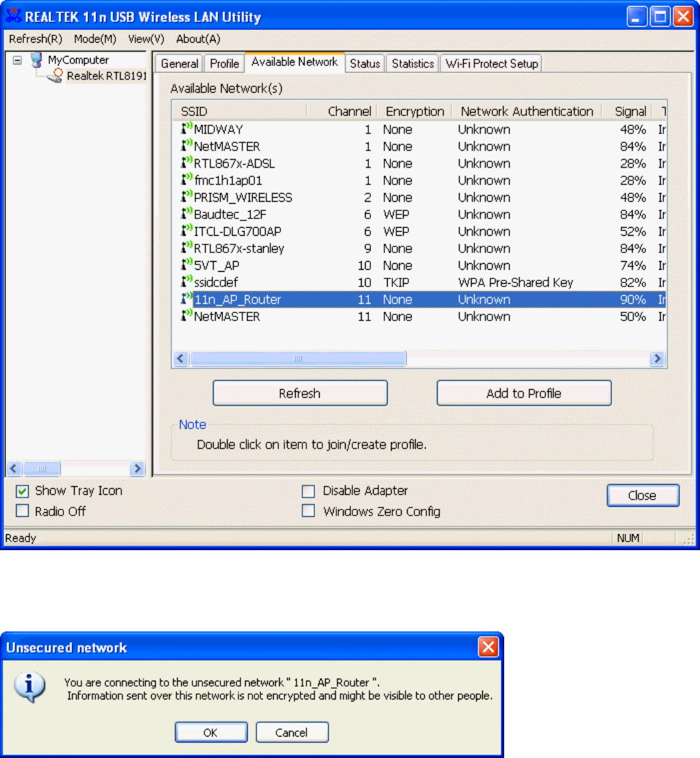Select the fmc1h1ap01 network row
700x758 pixels.
419,181
